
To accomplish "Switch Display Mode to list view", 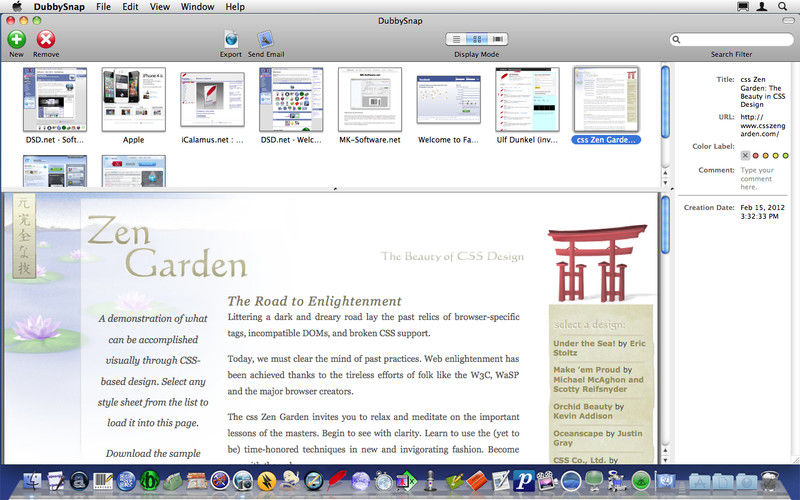I will (x=456, y=39).
